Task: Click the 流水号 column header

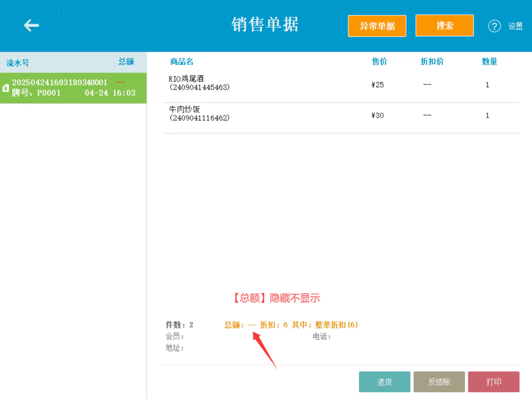Action: point(17,63)
